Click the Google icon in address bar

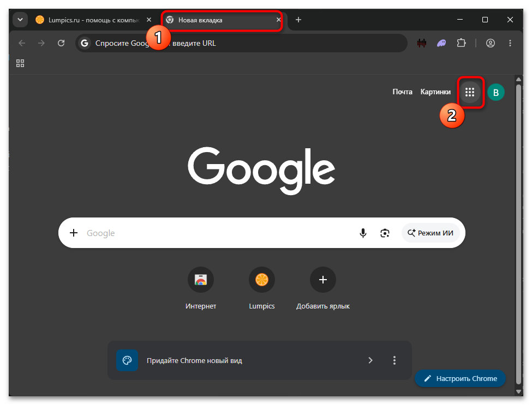point(85,43)
